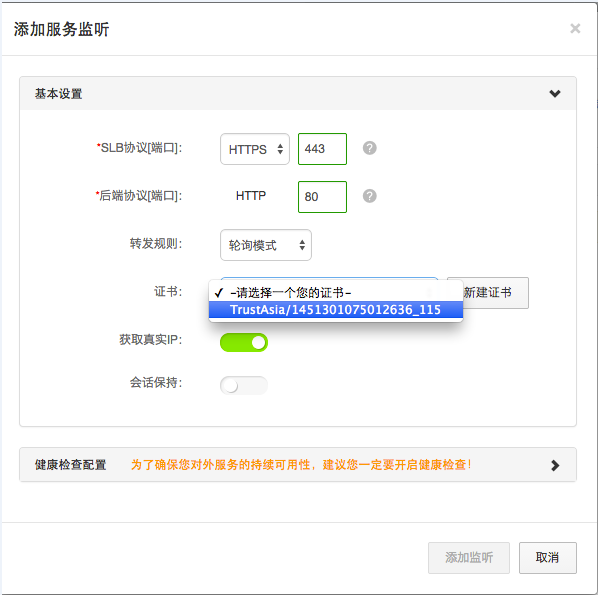Focus the backend port field showing 80

pyautogui.click(x=322, y=197)
